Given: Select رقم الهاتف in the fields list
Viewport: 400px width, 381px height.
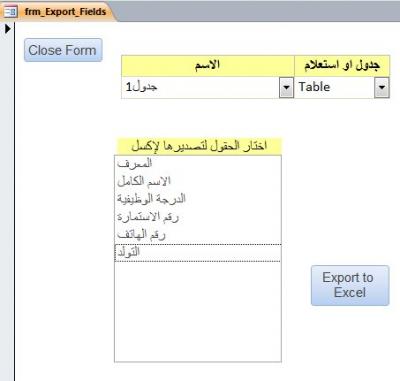Looking at the screenshot, I should tap(198, 235).
